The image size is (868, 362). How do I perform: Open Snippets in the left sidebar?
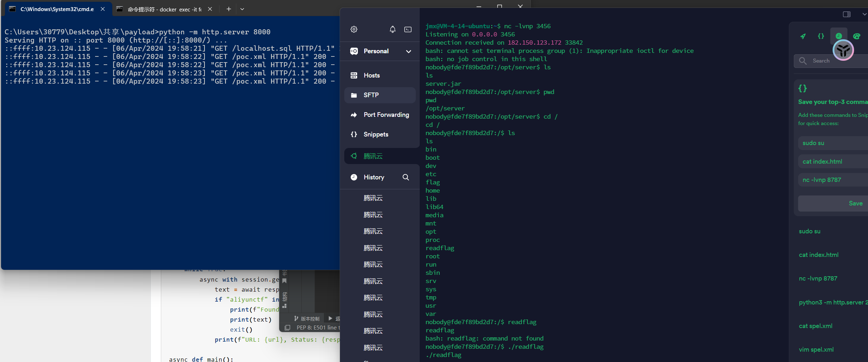coord(380,134)
